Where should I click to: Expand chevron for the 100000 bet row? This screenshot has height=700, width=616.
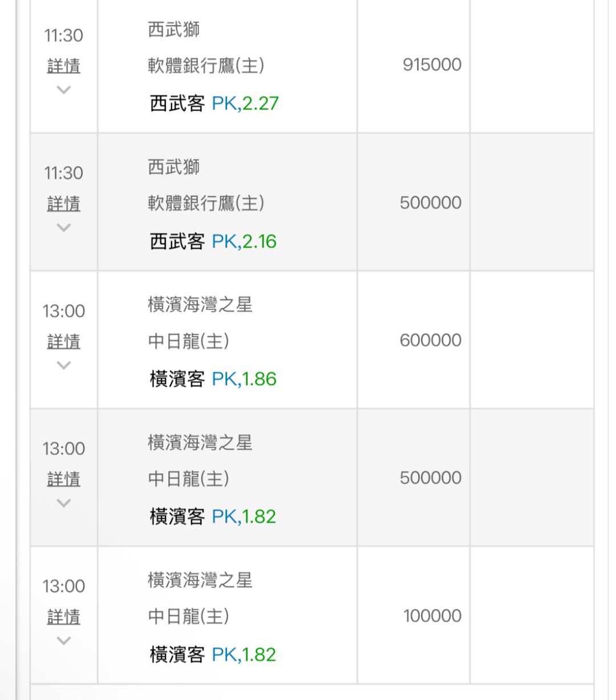point(64,640)
